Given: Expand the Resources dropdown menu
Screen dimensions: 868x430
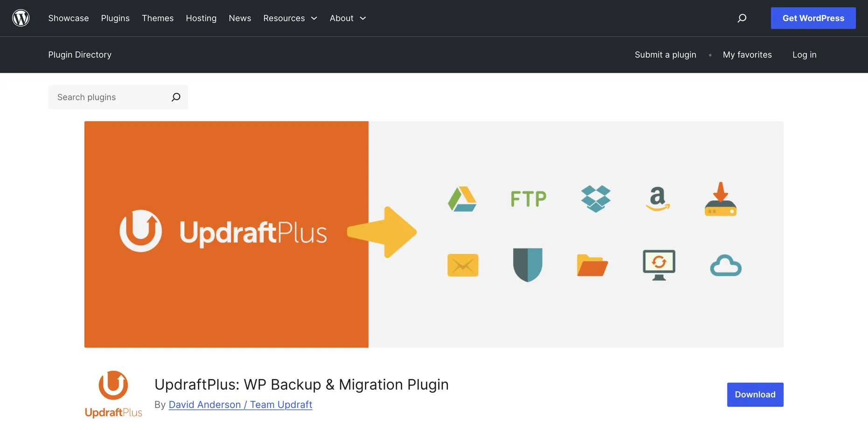Looking at the screenshot, I should pyautogui.click(x=290, y=18).
